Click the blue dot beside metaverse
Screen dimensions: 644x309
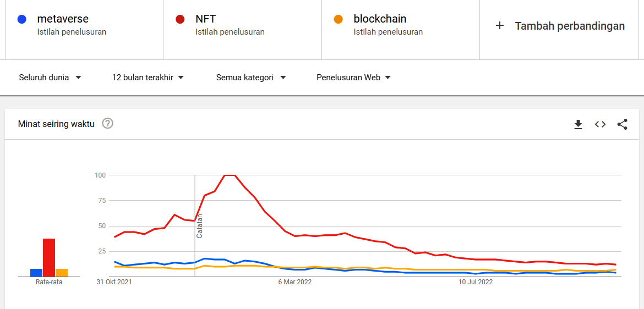22,19
